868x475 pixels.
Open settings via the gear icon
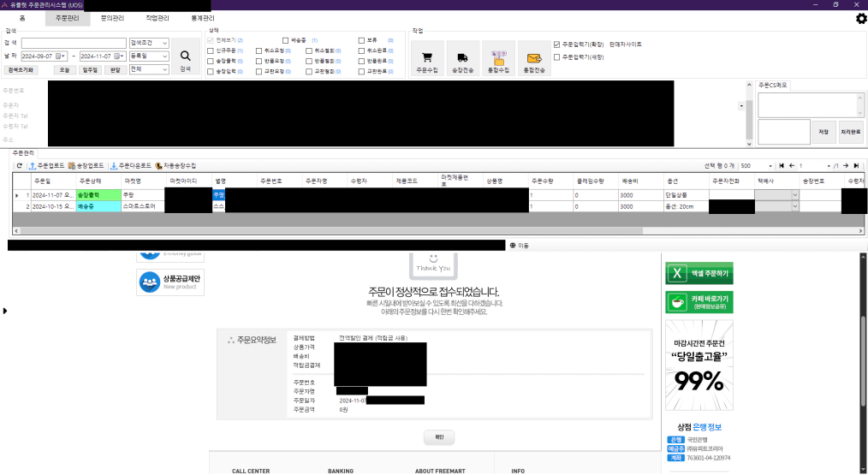(x=861, y=18)
